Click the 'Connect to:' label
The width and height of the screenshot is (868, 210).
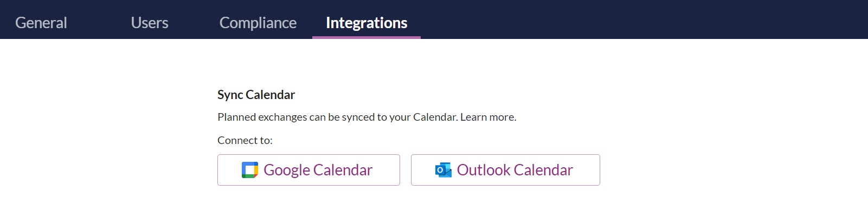tap(245, 140)
